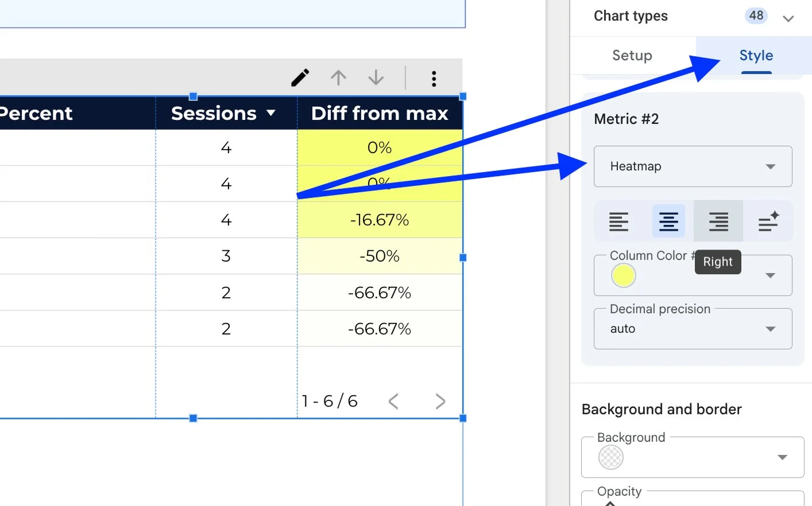Set Metric #2 alignment to left
The width and height of the screenshot is (812, 506).
(x=618, y=221)
